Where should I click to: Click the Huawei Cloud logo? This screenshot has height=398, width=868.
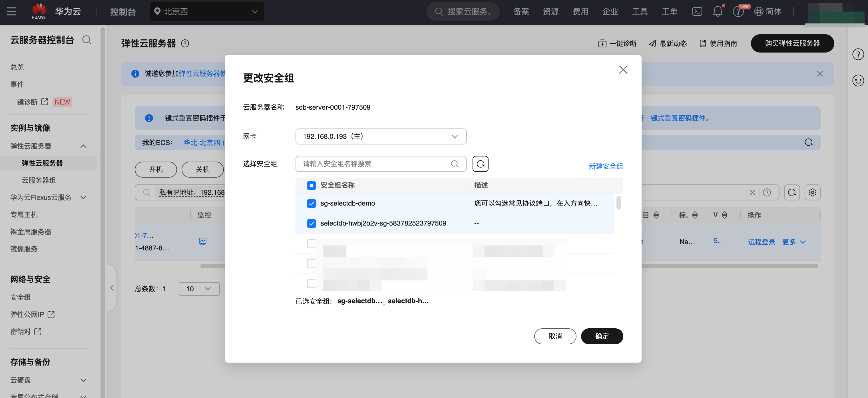tap(39, 11)
